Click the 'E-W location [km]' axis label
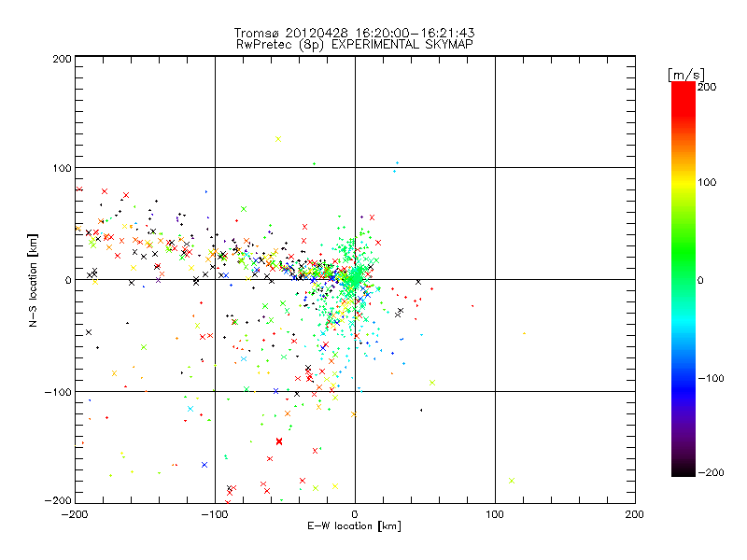The height and width of the screenshot is (560, 747). tap(354, 526)
